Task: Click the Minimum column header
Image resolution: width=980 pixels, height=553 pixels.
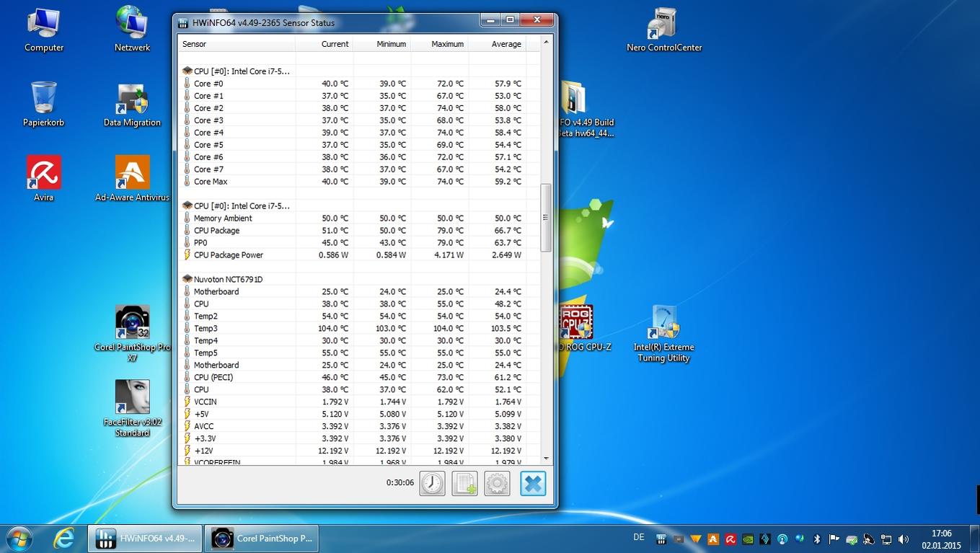Action: point(382,44)
